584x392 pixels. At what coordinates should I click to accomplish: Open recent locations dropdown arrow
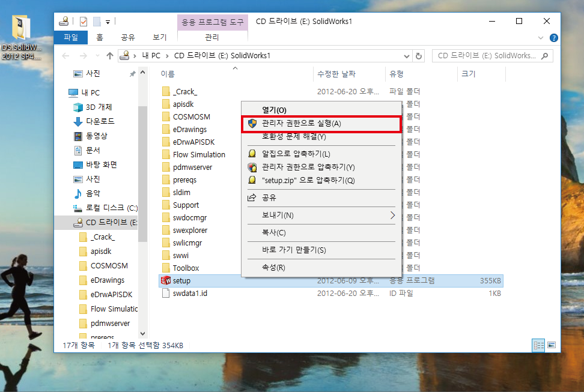(97, 56)
